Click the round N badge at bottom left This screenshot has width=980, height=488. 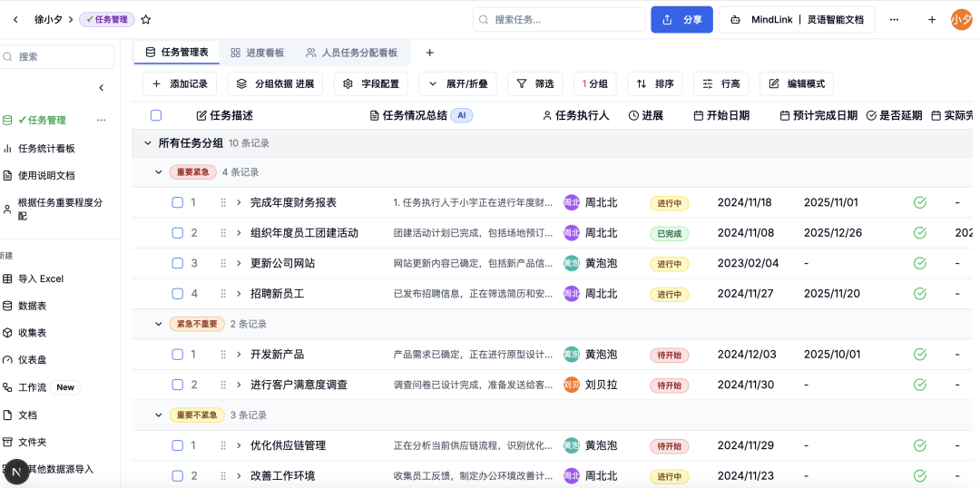pos(16,471)
